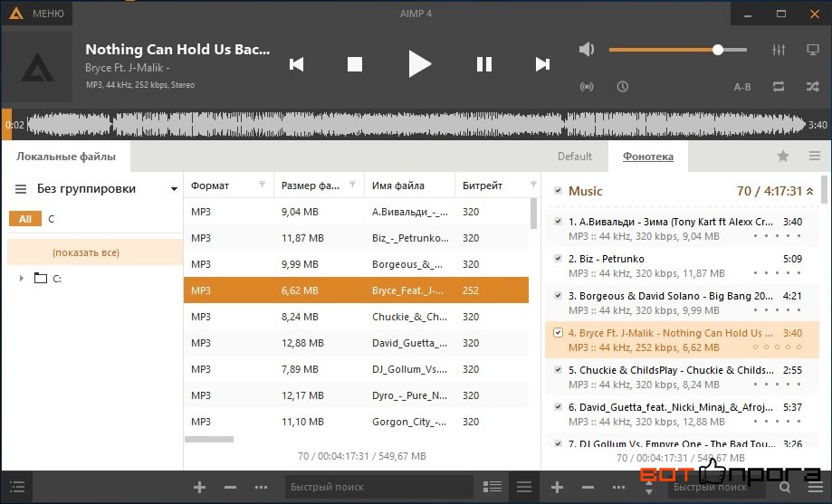Select the David_Guetta 12,88 MB row
This screenshot has width=832, height=504.
click(356, 343)
